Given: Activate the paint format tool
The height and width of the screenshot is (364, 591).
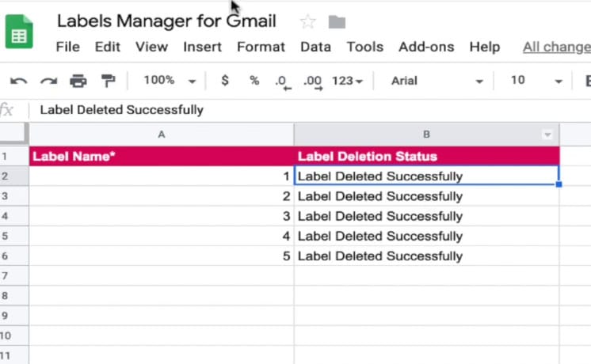Looking at the screenshot, I should click(x=109, y=81).
